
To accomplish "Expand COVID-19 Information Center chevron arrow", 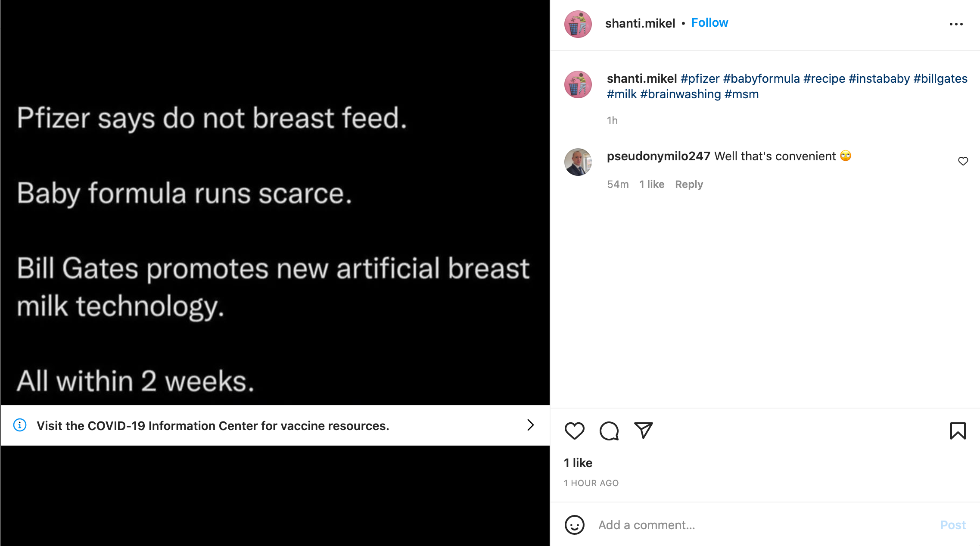I will tap(530, 425).
